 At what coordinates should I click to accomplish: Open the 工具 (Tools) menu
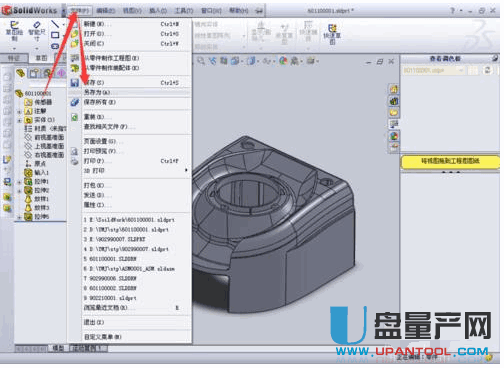pyautogui.click(x=184, y=11)
